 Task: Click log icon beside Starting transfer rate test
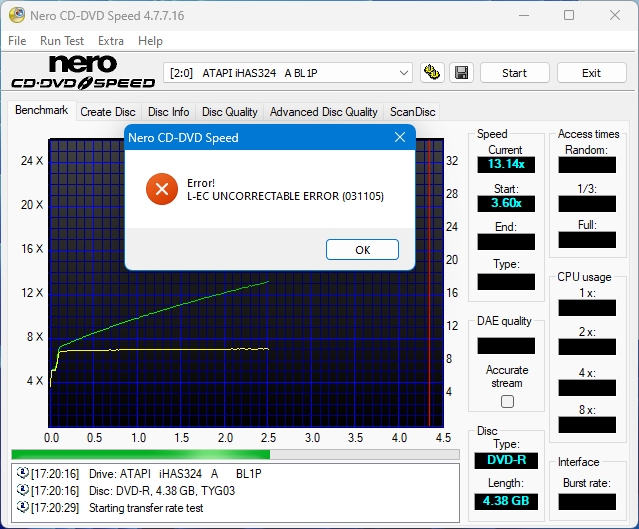point(22,507)
